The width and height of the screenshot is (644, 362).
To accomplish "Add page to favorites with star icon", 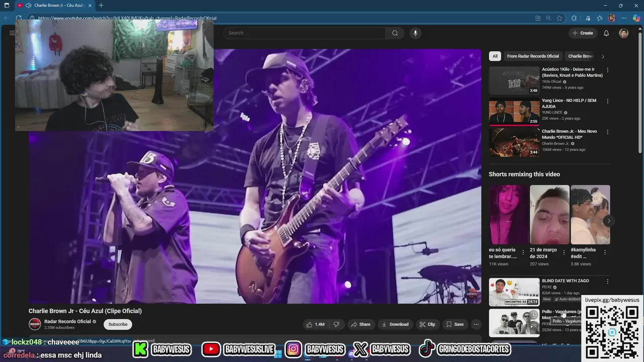I will (559, 18).
